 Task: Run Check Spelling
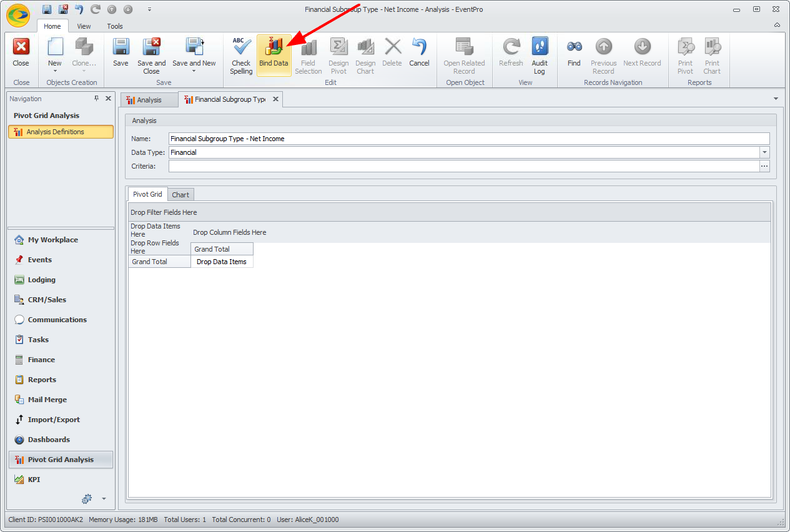point(241,55)
